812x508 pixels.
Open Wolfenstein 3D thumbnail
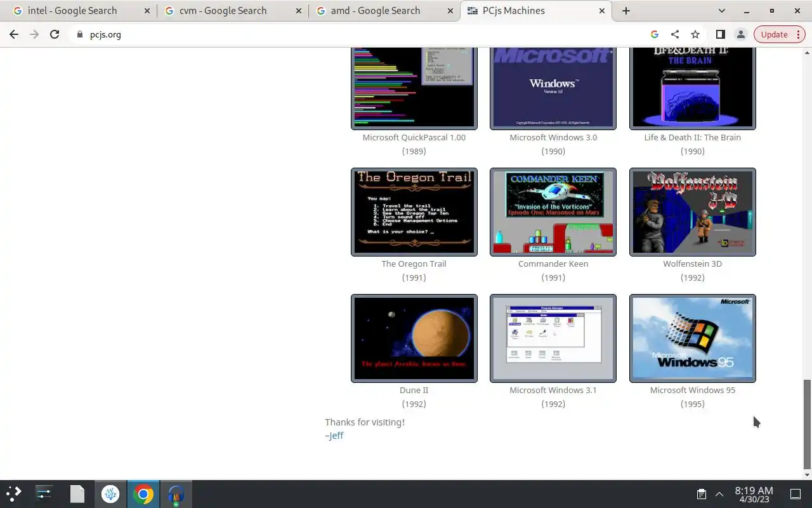point(693,212)
